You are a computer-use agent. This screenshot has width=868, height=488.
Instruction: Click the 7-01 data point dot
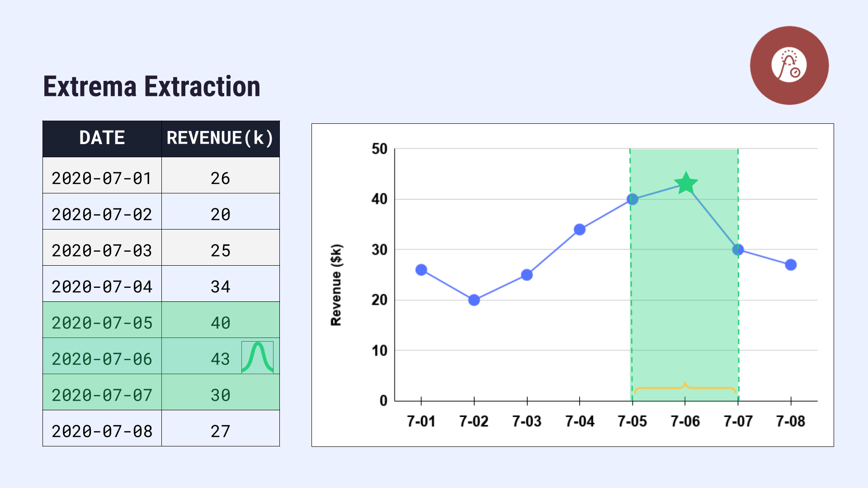click(x=421, y=270)
